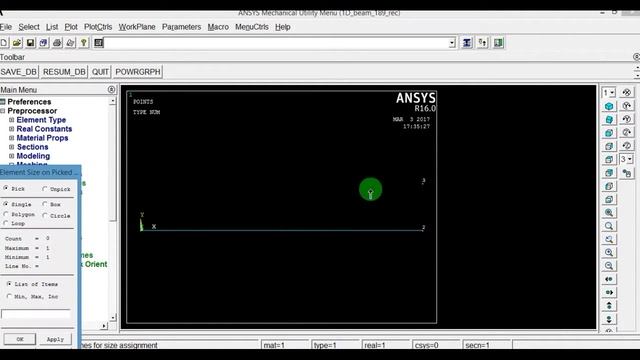Viewport: 640px width, 360px height.
Task: Click the printer Image Capture icon
Action: pyautogui.click(x=57, y=43)
